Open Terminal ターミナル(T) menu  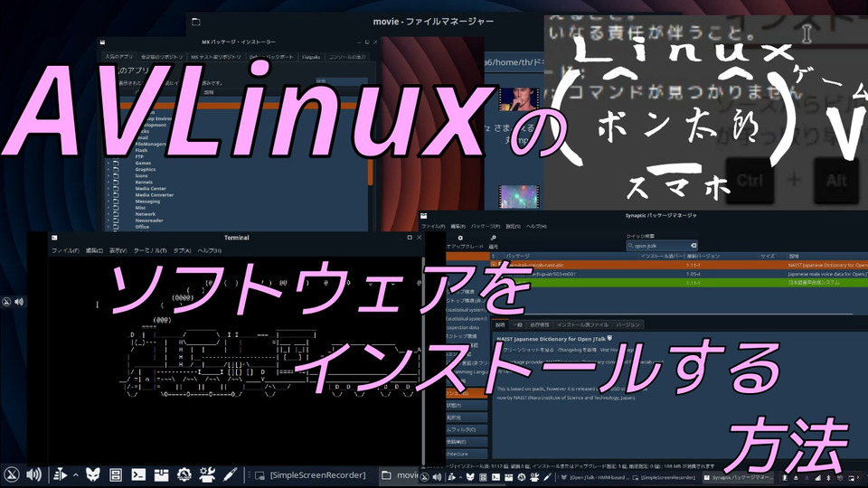150,250
